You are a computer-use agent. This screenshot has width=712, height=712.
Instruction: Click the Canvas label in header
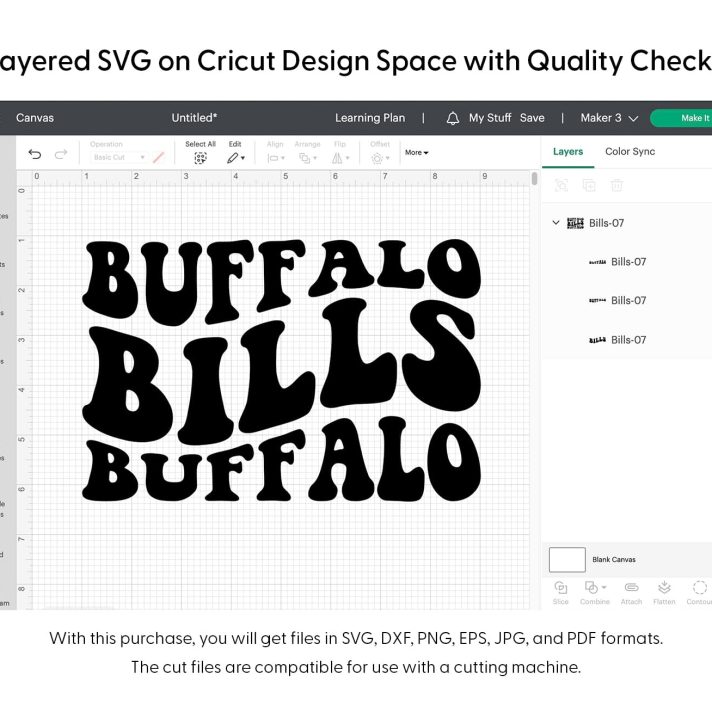[35, 118]
